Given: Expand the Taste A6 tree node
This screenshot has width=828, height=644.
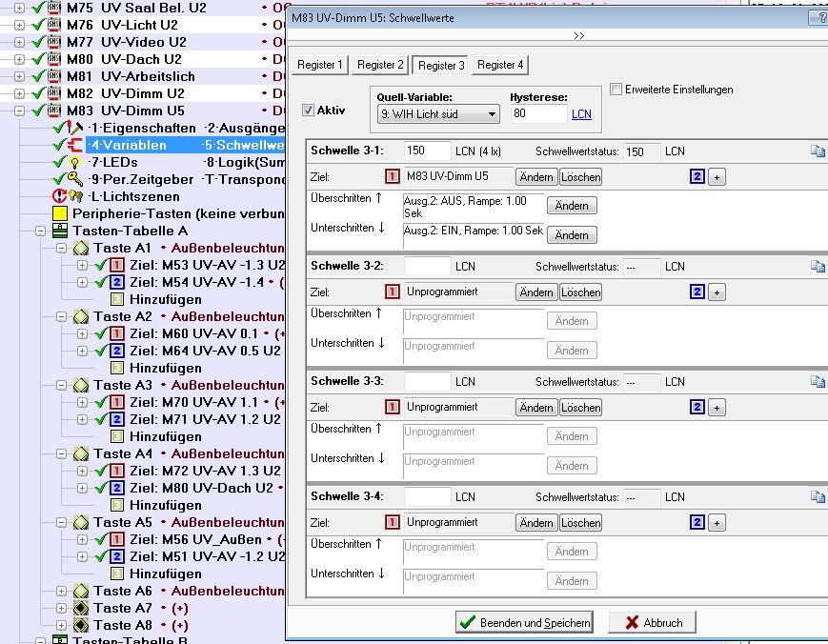Looking at the screenshot, I should coord(62,592).
